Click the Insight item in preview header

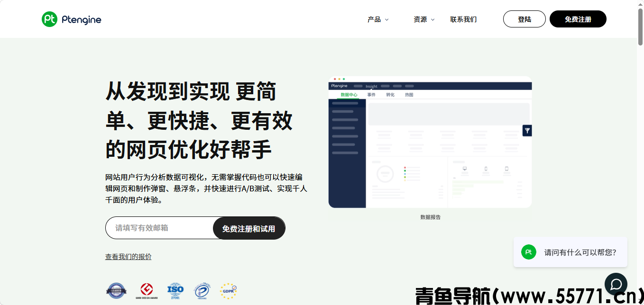(371, 86)
